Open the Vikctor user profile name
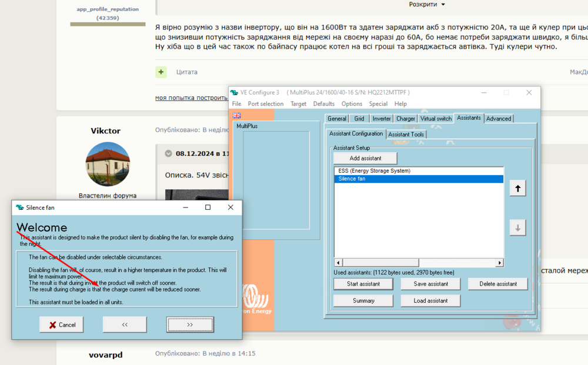Screen dimensions: 588x365 (105, 131)
